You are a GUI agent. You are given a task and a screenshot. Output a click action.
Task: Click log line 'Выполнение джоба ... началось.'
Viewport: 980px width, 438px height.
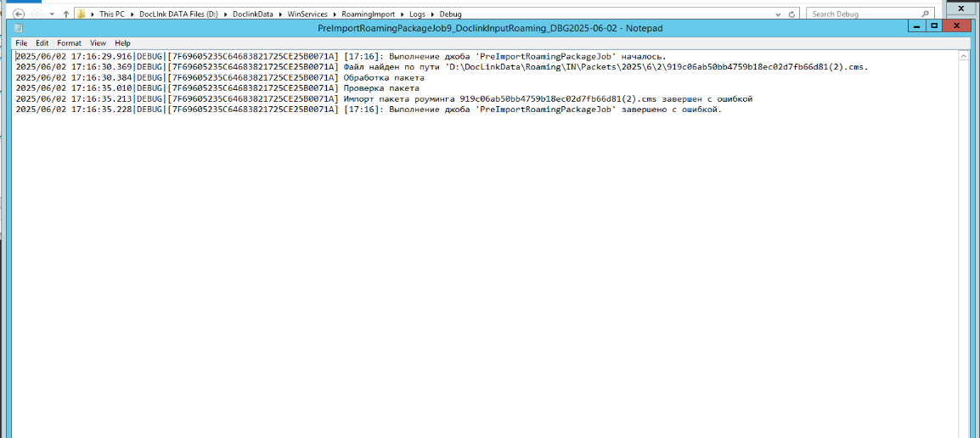[341, 56]
